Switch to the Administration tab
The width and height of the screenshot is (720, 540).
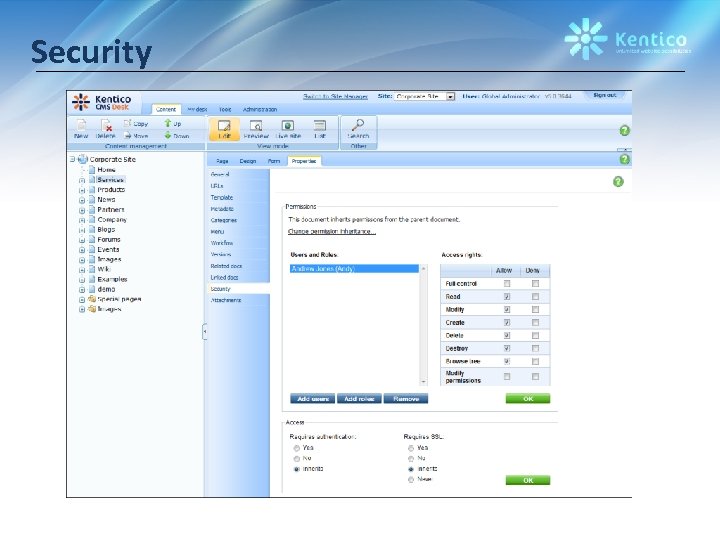[260, 109]
